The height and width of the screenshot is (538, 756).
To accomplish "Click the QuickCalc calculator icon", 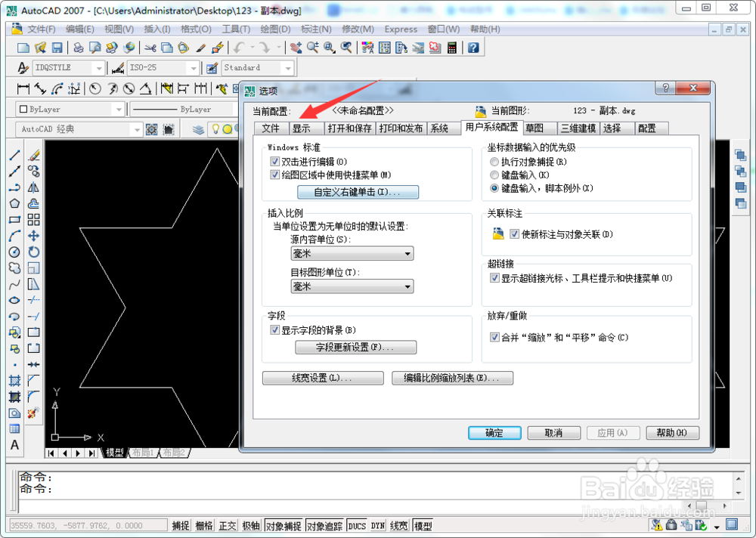I will click(452, 48).
